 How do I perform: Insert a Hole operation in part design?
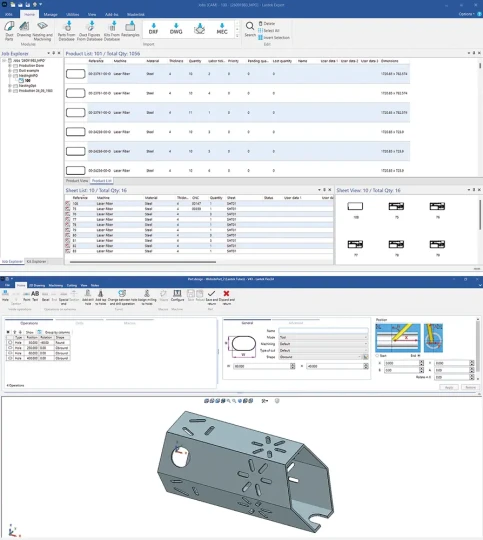[5, 295]
